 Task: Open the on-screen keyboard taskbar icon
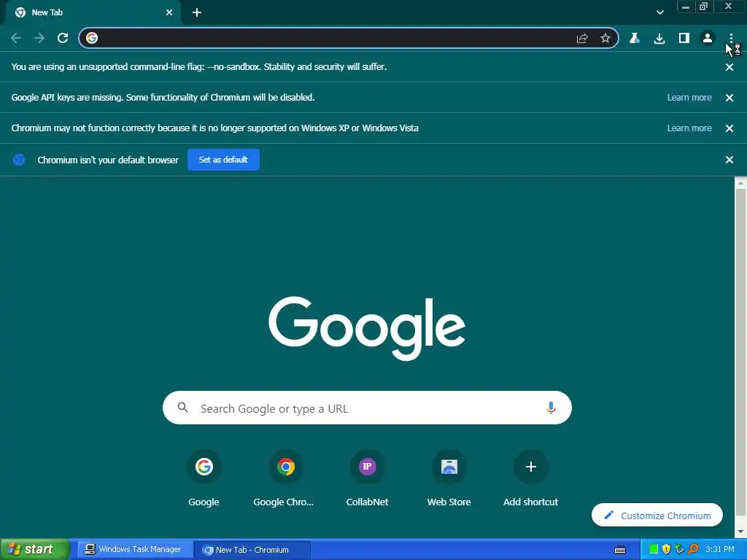click(x=620, y=550)
